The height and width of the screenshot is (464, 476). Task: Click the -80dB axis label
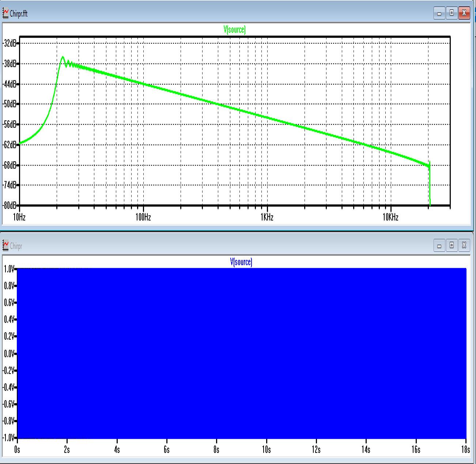[x=10, y=205]
